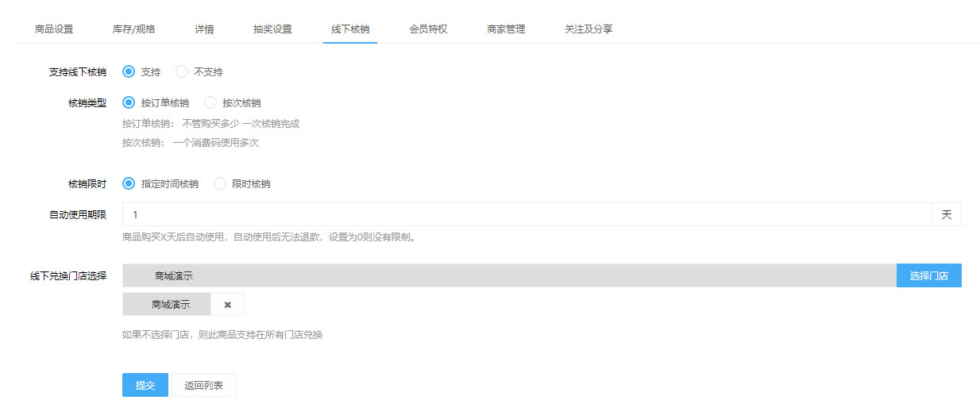This screenshot has height=404, width=980.
Task: Open the 关注及分享 tab
Action: click(588, 29)
